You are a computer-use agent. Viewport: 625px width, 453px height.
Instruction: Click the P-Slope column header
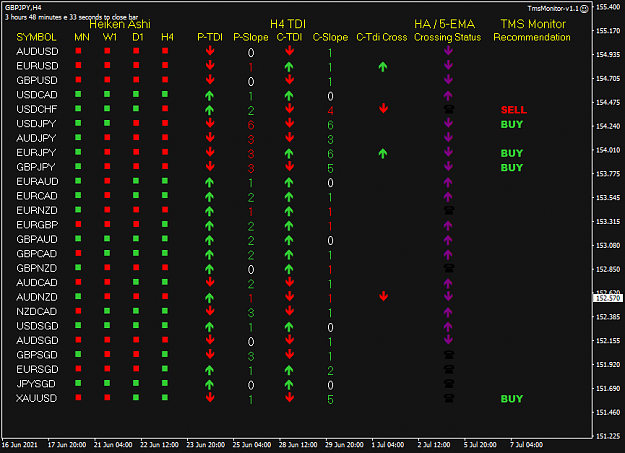(251, 37)
